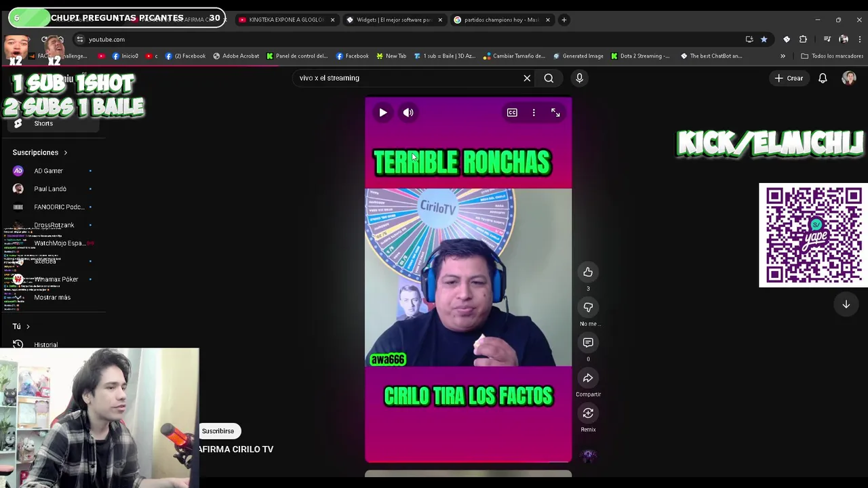This screenshot has width=868, height=488.
Task: Open the sound's avatar below Remix
Action: click(x=588, y=455)
